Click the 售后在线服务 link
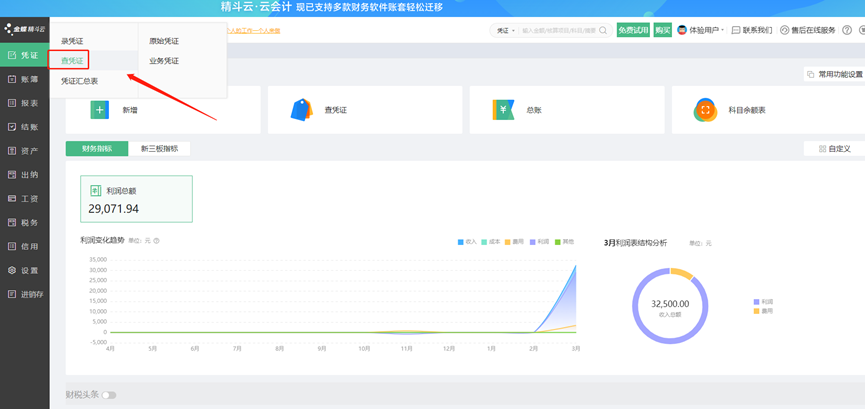The height and width of the screenshot is (409, 865). click(814, 30)
